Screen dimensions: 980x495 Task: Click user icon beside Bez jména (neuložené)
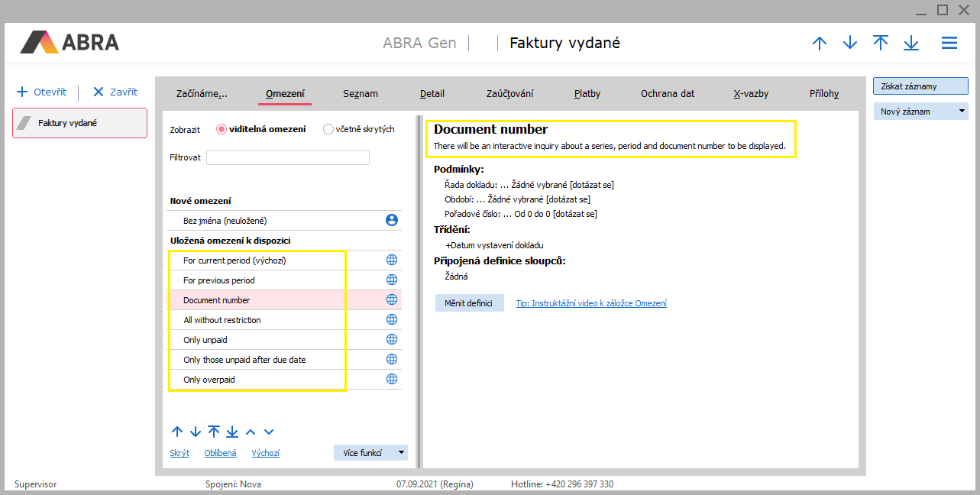point(392,220)
